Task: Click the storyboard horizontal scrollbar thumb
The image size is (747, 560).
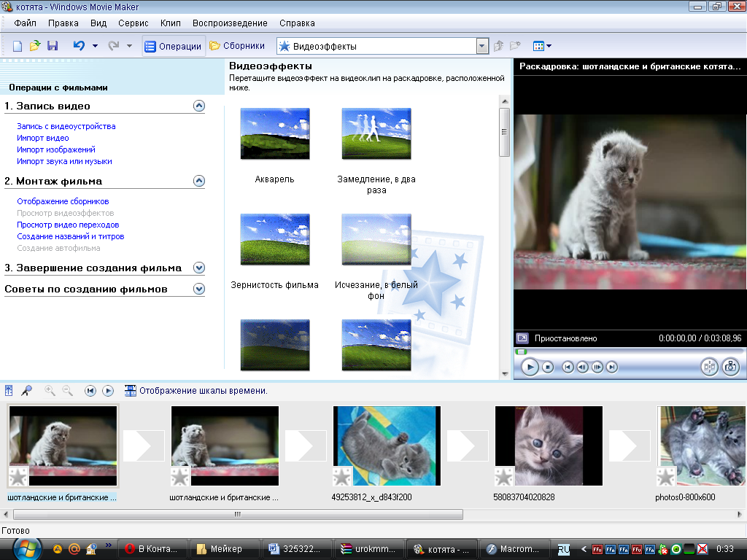Action: click(238, 514)
